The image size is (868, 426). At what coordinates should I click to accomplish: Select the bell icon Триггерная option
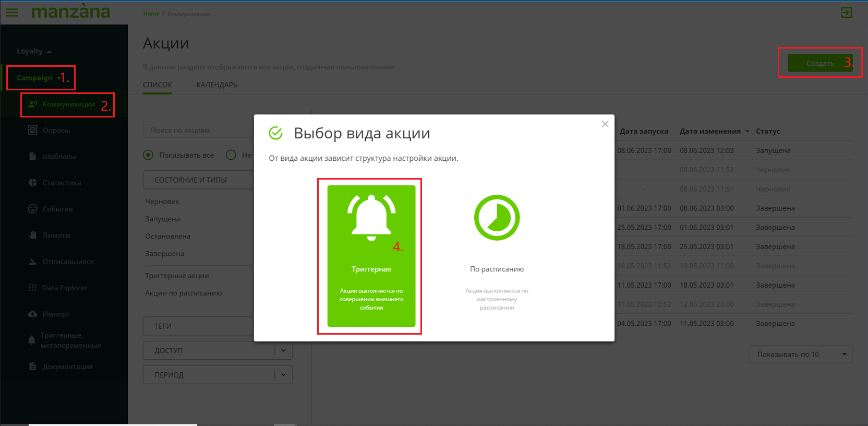click(x=371, y=255)
